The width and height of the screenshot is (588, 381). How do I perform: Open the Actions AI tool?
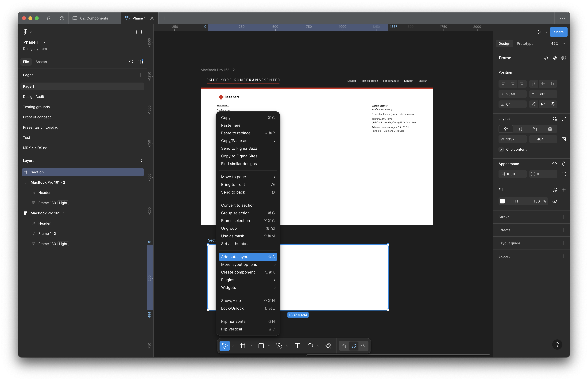tap(328, 346)
